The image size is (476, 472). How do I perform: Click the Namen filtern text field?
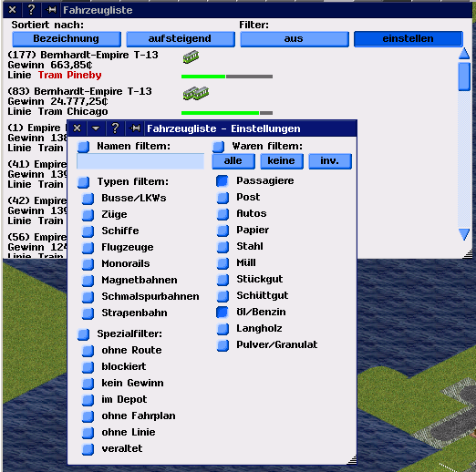coord(140,161)
